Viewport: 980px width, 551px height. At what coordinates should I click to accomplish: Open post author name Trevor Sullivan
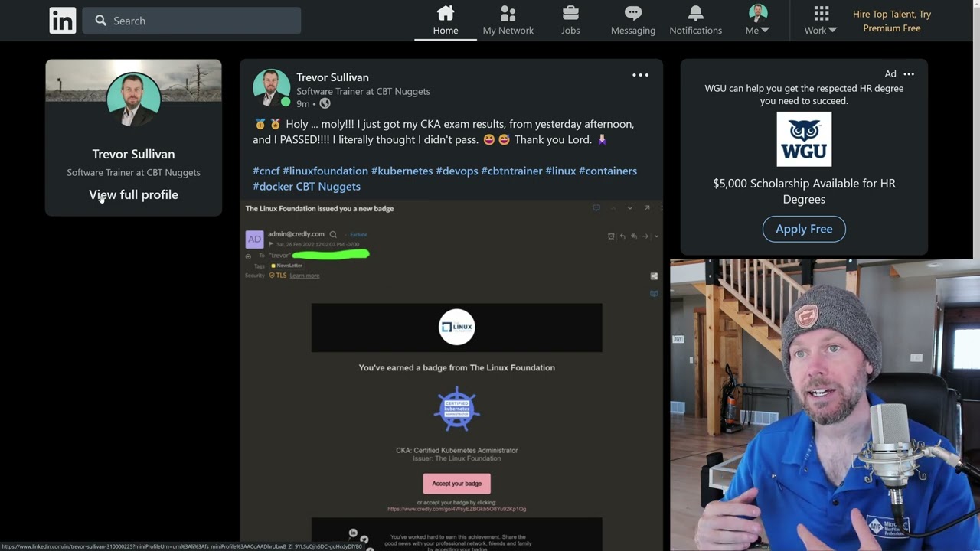(332, 77)
